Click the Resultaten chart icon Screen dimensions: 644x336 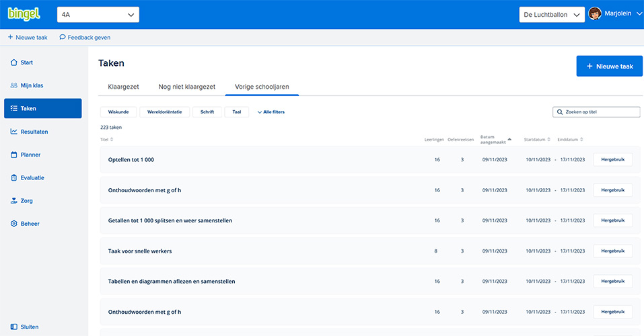click(13, 132)
